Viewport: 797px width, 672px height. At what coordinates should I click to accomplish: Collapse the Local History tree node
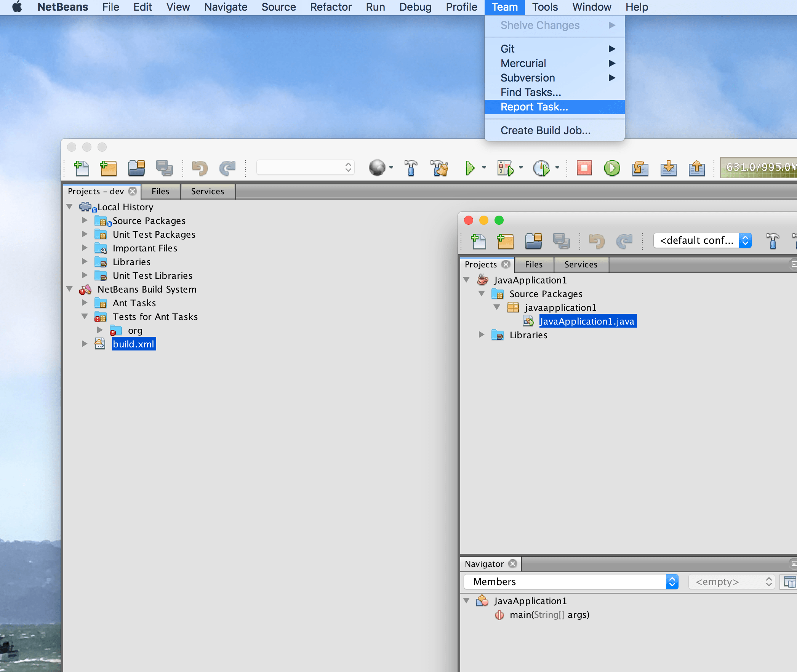click(70, 207)
